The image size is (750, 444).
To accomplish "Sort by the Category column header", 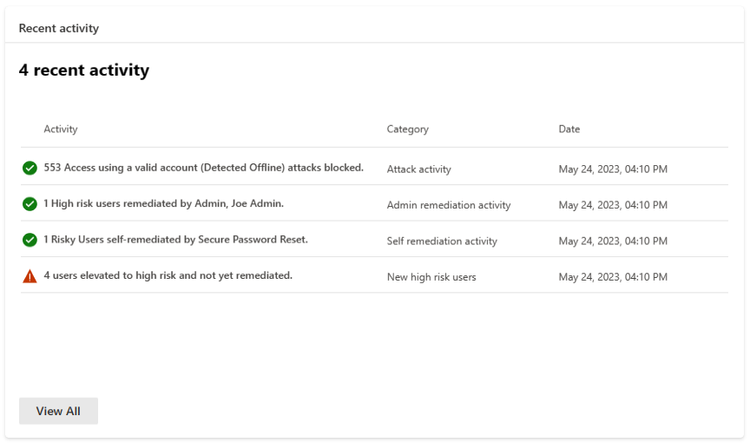I will pos(407,129).
